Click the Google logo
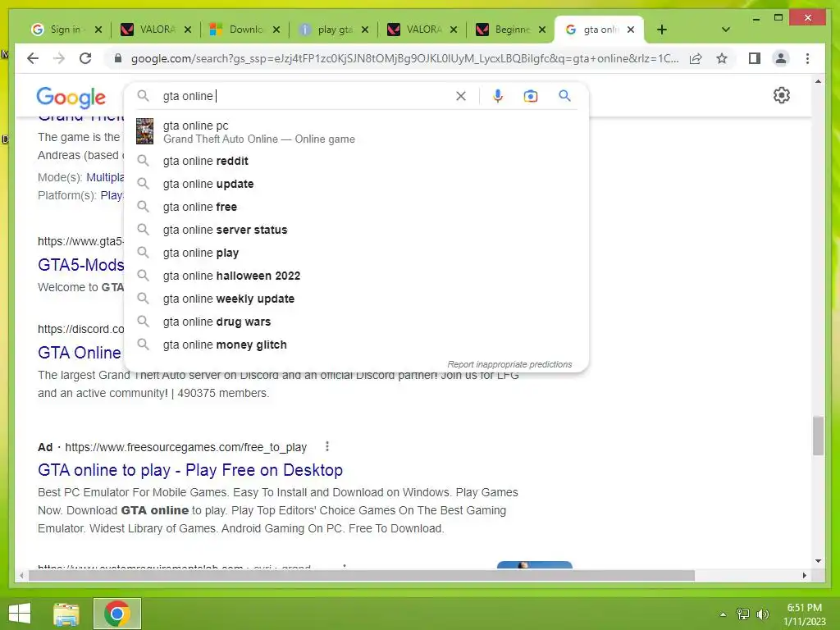The height and width of the screenshot is (630, 840). click(71, 97)
